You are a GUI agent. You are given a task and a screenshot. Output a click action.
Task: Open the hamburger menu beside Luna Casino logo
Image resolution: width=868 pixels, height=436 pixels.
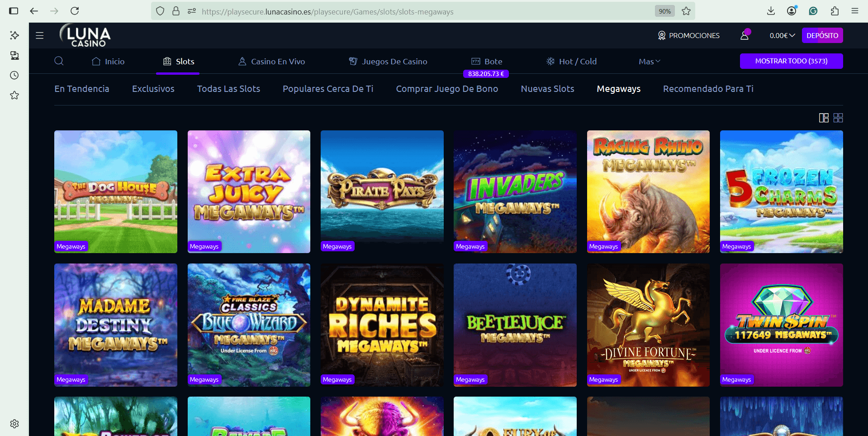40,35
